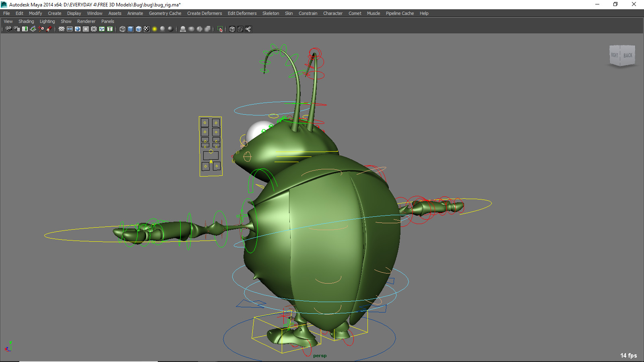Open the Renderer menu
This screenshot has width=644, height=362.
click(x=86, y=21)
